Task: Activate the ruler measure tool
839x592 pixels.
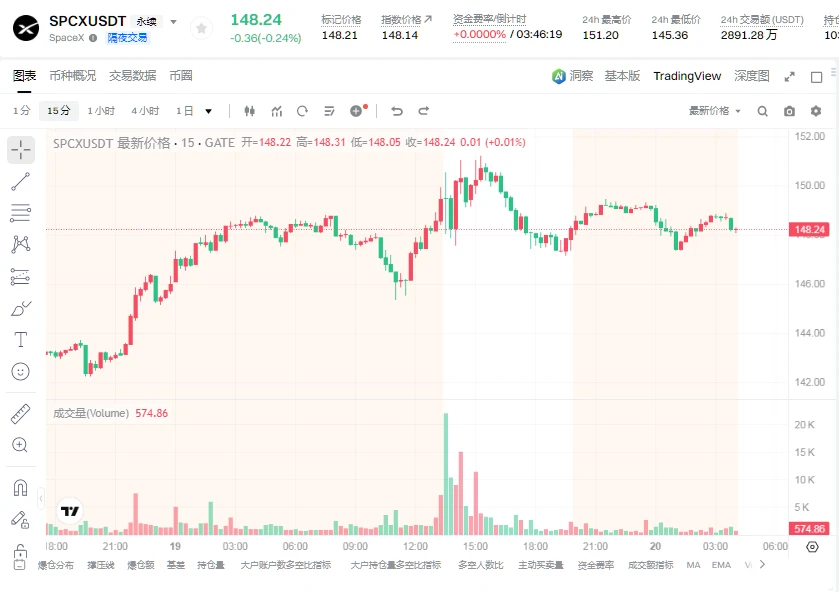Action: [x=21, y=414]
